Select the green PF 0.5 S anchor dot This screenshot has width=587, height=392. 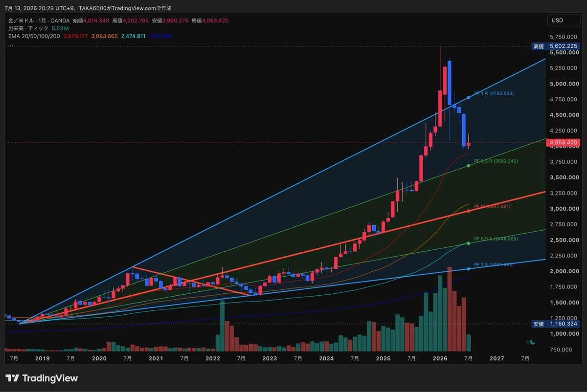469,243
